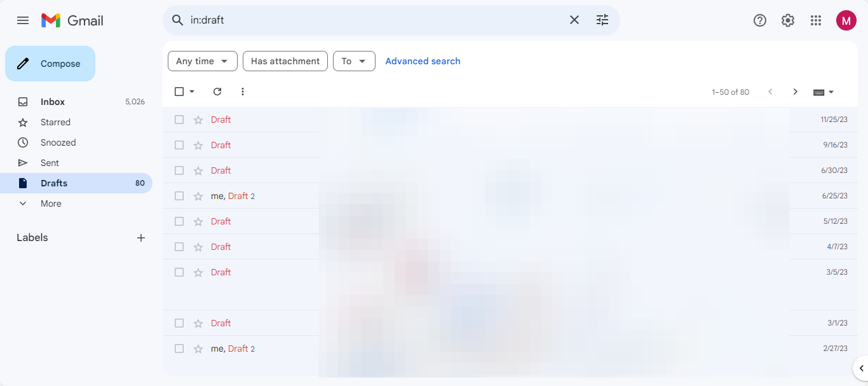Open search options filter icon
This screenshot has width=868, height=386.
pyautogui.click(x=602, y=20)
